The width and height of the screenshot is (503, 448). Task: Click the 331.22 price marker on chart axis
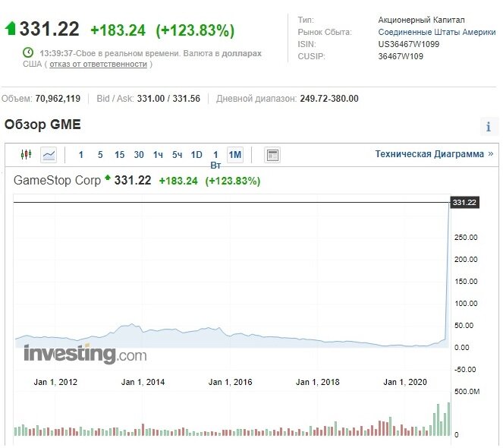(464, 203)
